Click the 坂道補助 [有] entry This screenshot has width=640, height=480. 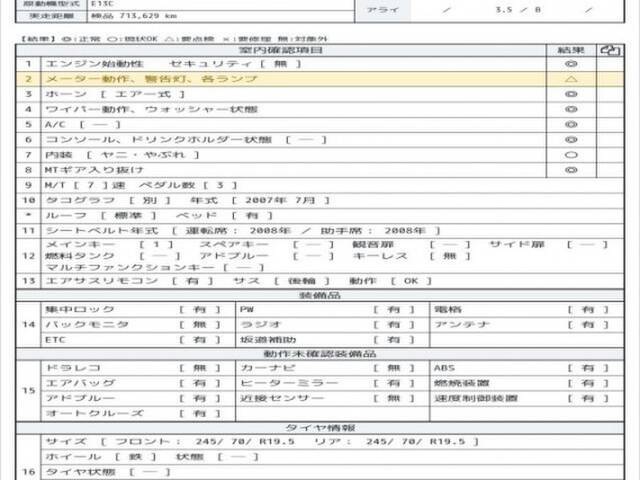[x=327, y=340]
